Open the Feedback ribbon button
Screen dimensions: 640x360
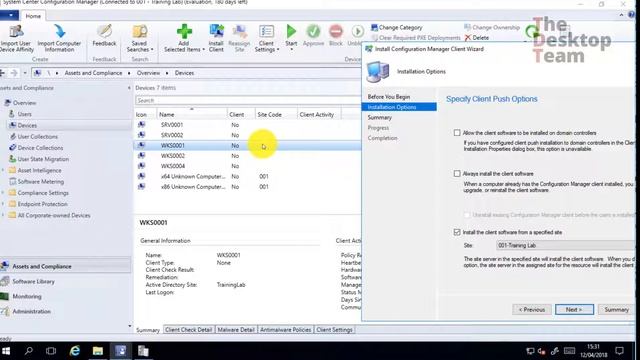(104, 35)
